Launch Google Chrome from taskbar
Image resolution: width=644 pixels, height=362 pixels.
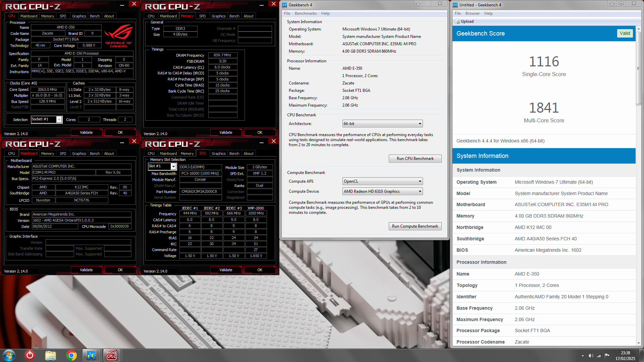click(71, 355)
